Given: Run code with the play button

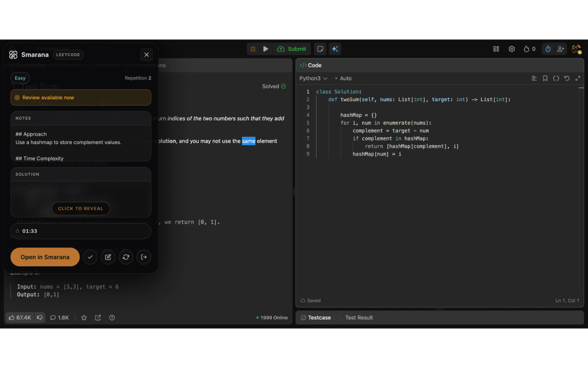Looking at the screenshot, I should (x=266, y=49).
